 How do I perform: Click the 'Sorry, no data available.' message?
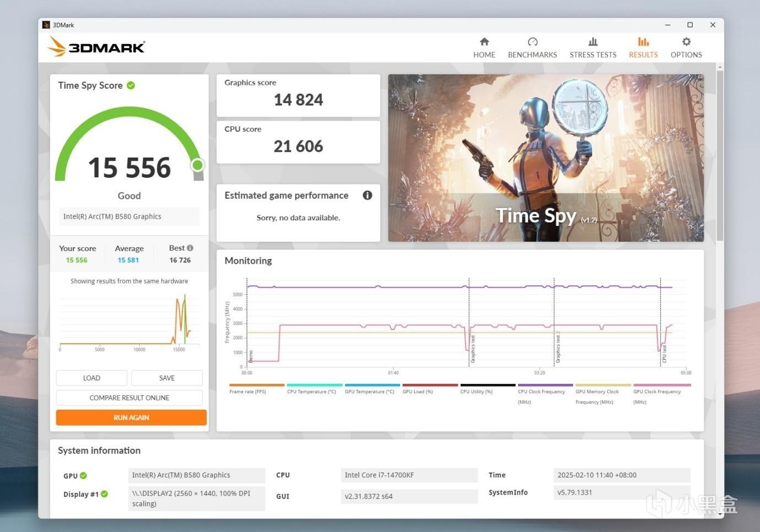298,218
